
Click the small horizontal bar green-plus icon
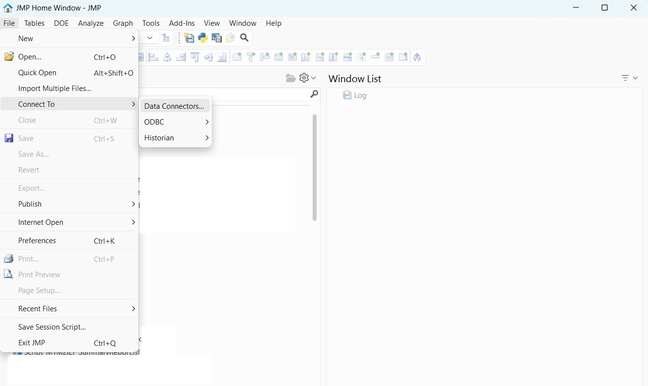(x=375, y=56)
